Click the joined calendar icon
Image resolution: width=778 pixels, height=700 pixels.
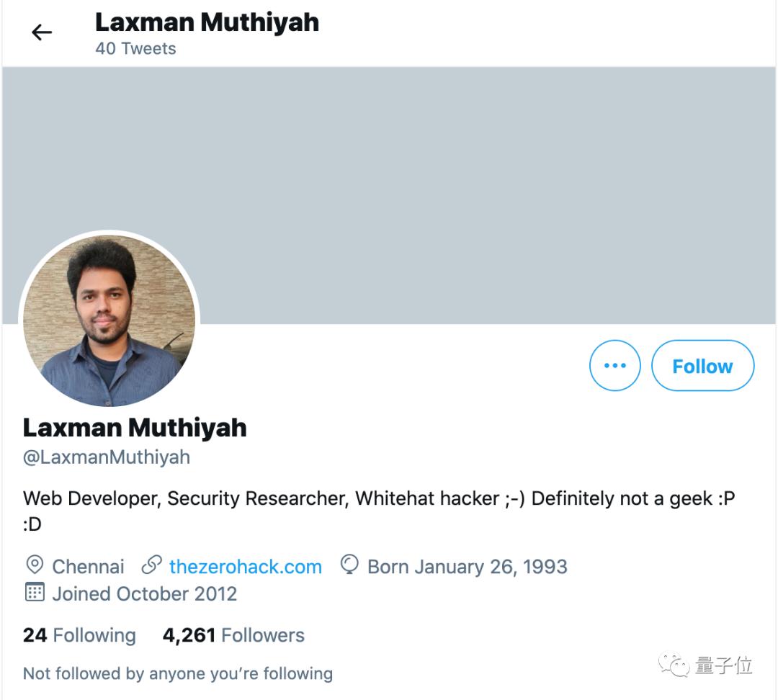pos(34,593)
